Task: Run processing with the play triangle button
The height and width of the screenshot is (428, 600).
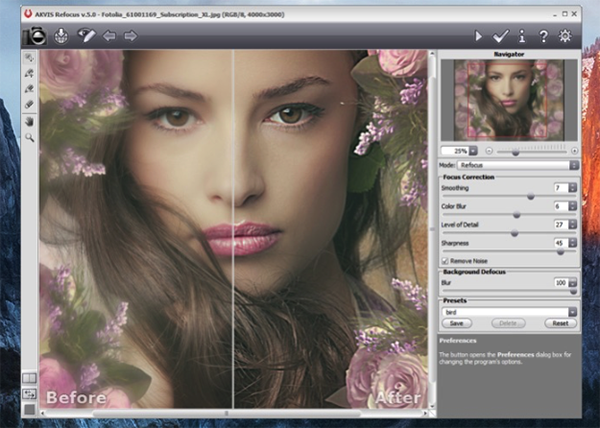Action: tap(478, 36)
